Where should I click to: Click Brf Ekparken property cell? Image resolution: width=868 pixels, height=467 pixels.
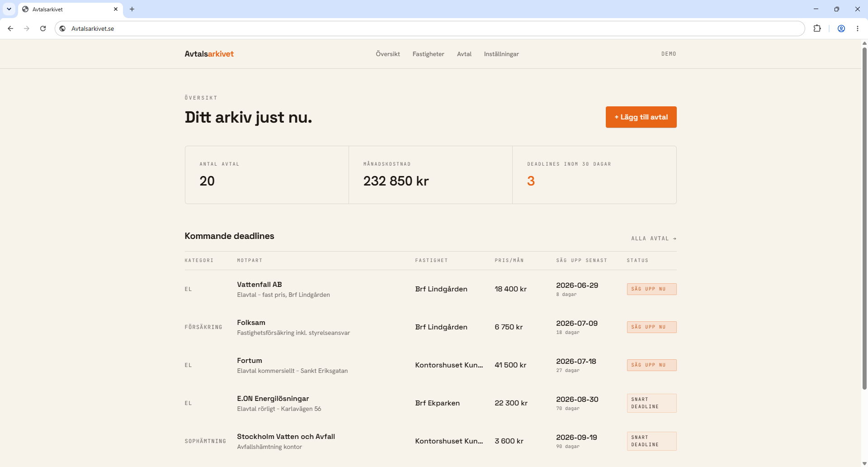(437, 403)
